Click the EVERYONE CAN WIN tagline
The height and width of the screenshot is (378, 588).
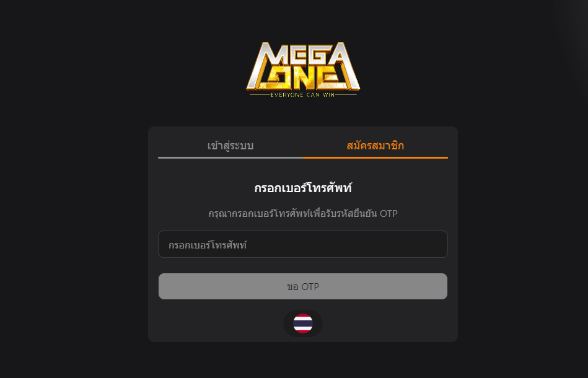pos(302,95)
